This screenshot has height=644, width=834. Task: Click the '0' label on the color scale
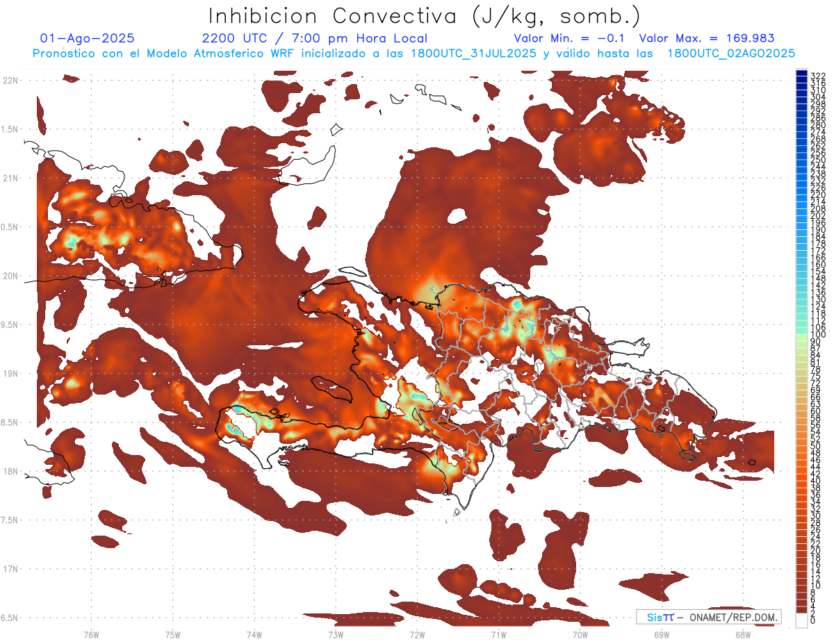[x=813, y=620]
